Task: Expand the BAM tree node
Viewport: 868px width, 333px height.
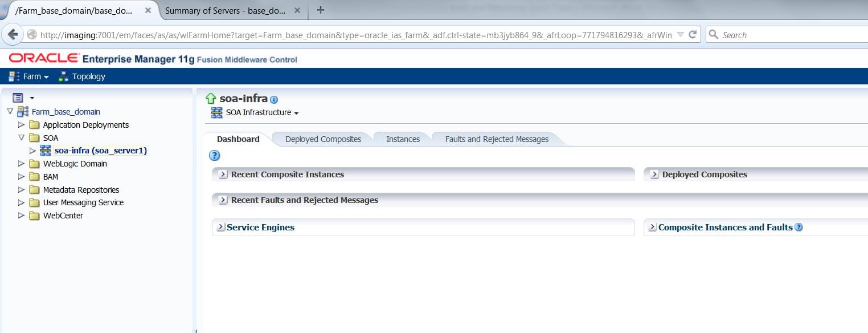Action: pos(21,177)
